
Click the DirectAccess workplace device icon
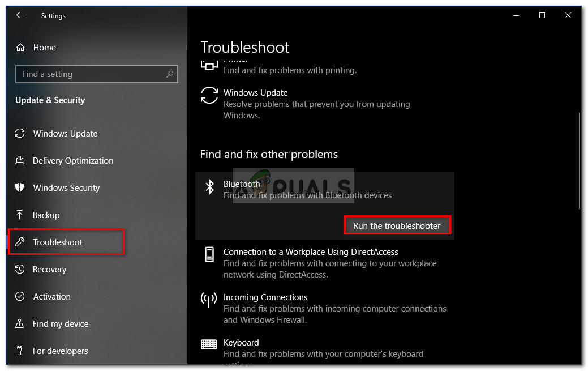click(209, 254)
